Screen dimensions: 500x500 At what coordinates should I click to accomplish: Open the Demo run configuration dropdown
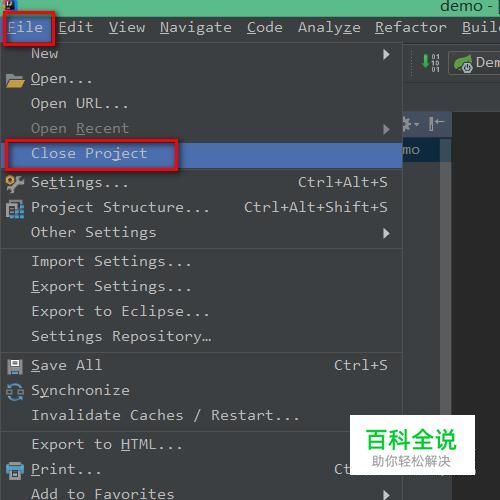[x=475, y=63]
